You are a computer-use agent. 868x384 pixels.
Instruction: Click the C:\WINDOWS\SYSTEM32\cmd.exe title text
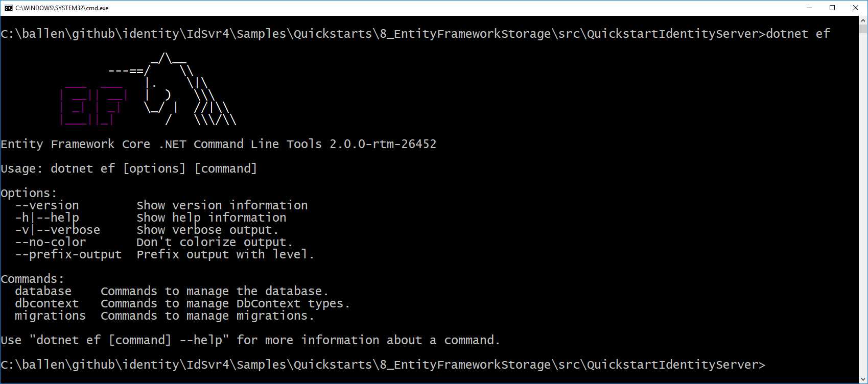pos(62,8)
